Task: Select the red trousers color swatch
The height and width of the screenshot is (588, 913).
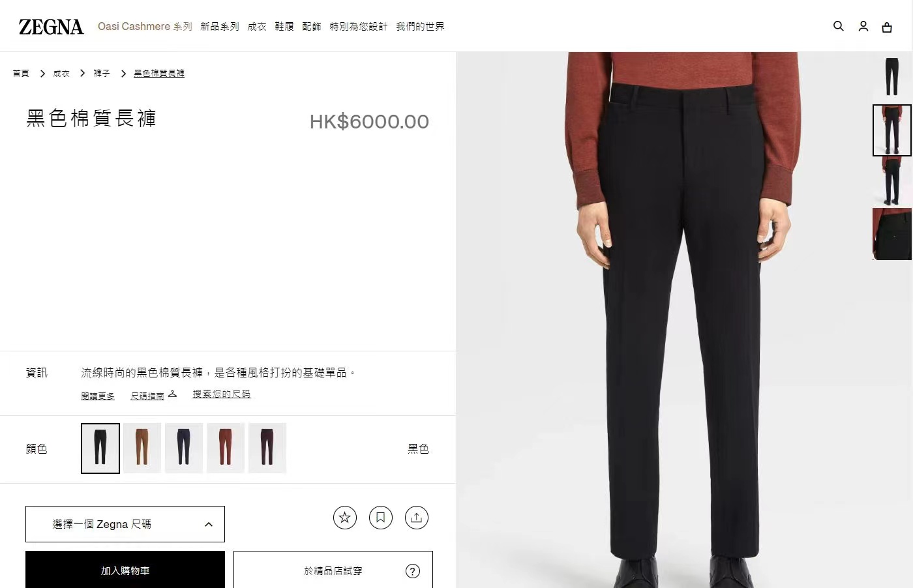Action: point(226,448)
